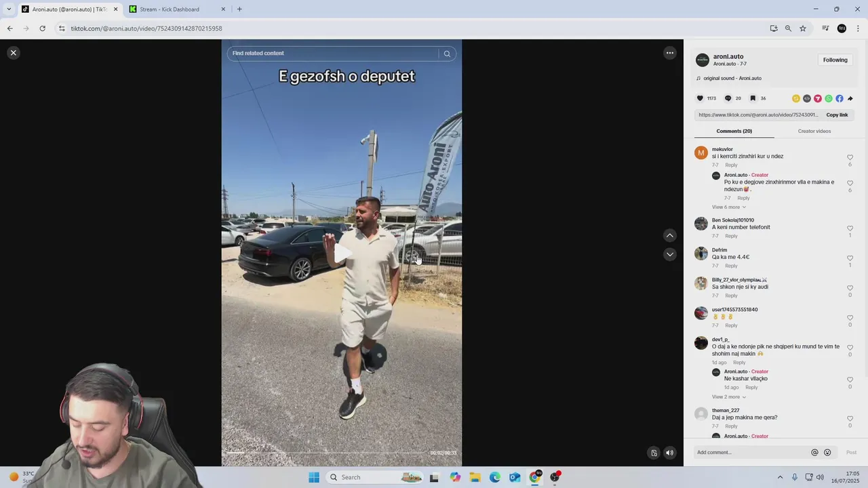Screen dimensions: 868x488
Task: Like the video with heart icon
Action: [701, 98]
